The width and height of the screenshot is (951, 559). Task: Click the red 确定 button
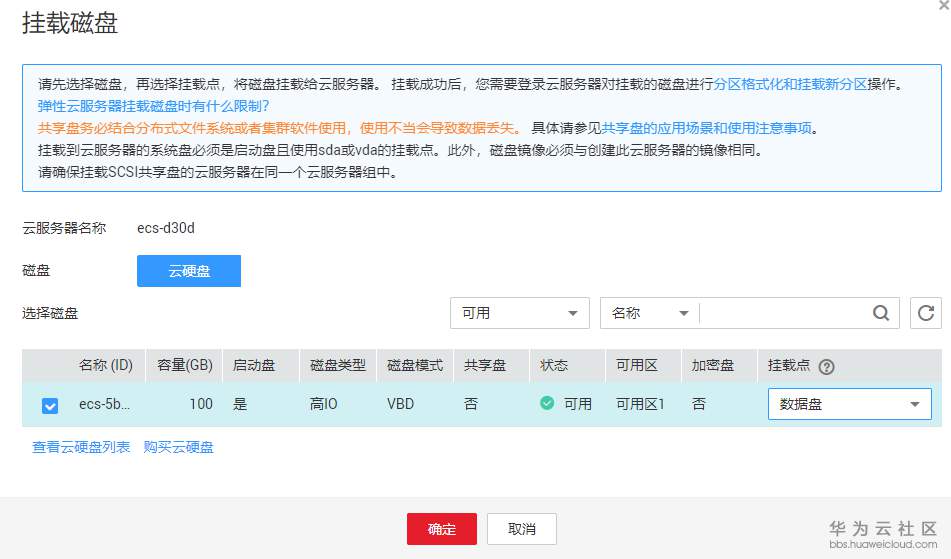tap(442, 529)
